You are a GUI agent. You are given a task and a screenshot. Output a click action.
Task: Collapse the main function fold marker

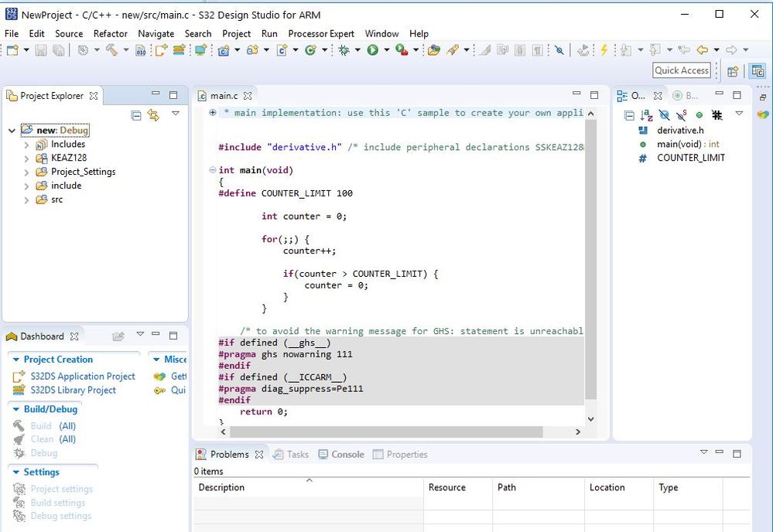213,170
